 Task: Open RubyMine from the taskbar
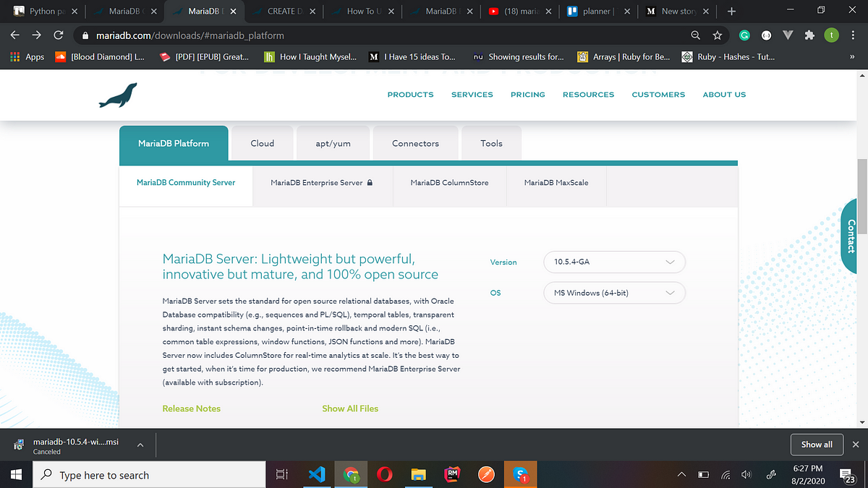pos(453,475)
